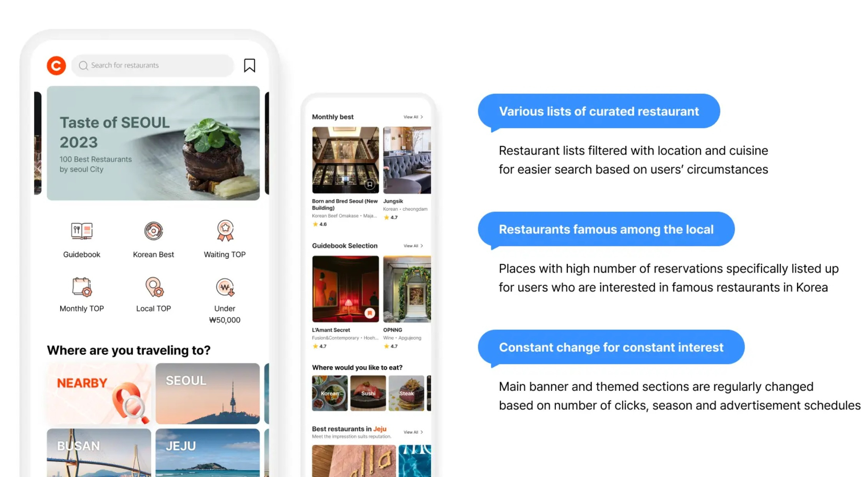Select the JEJU destination card

coord(207,453)
